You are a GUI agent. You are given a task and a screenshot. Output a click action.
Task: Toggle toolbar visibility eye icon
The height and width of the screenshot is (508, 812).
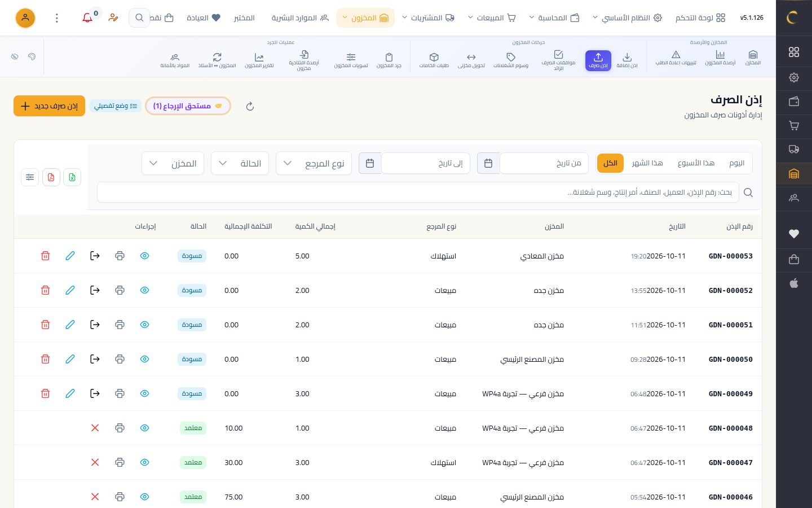[x=15, y=56]
